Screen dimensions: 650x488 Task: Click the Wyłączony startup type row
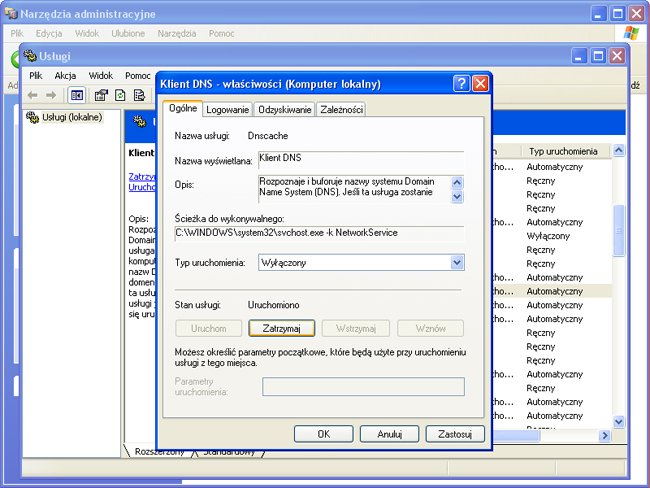point(548,236)
